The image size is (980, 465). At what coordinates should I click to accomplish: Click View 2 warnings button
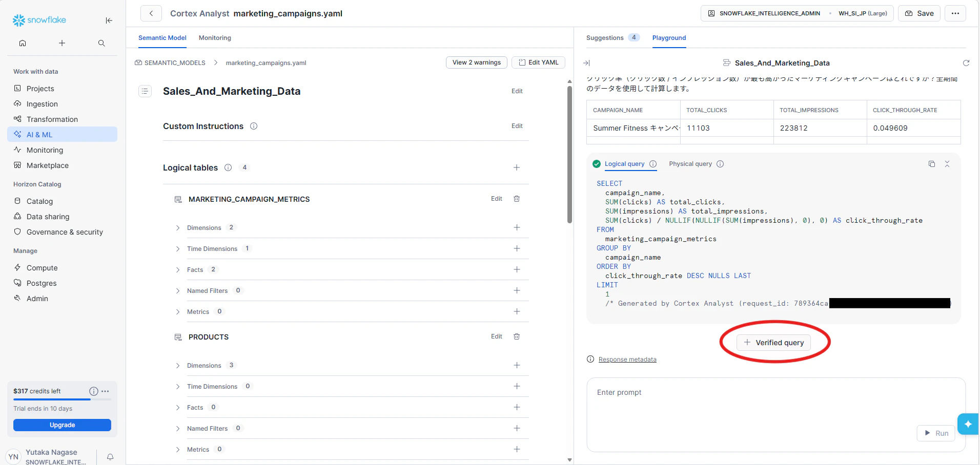[477, 62]
